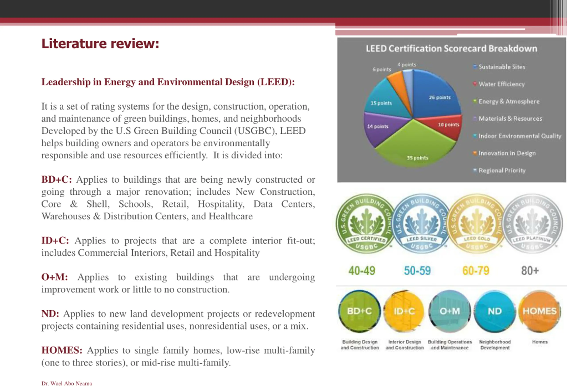Click the green LEED Certified badge

click(x=366, y=224)
